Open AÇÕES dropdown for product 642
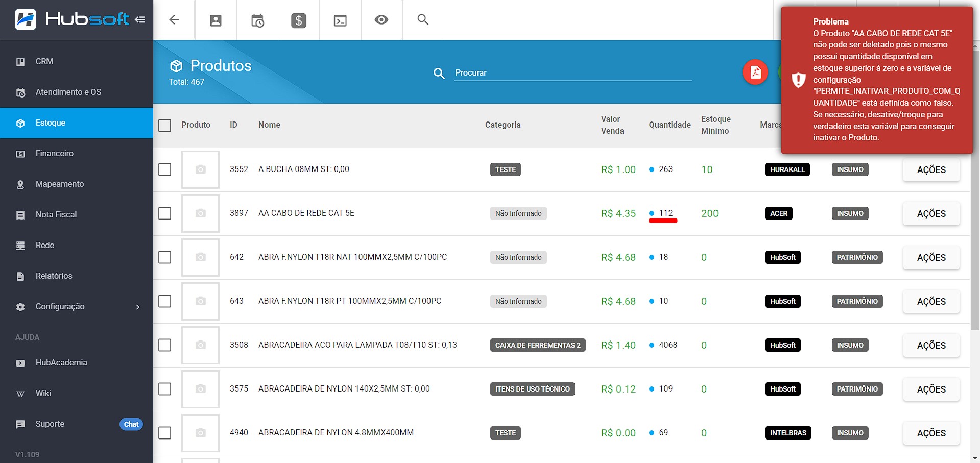 click(931, 258)
